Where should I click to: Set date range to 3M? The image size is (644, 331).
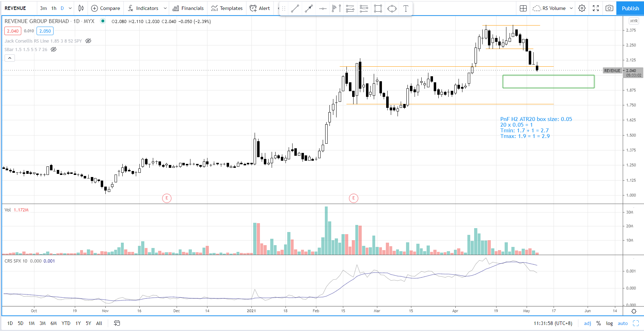[x=43, y=323]
